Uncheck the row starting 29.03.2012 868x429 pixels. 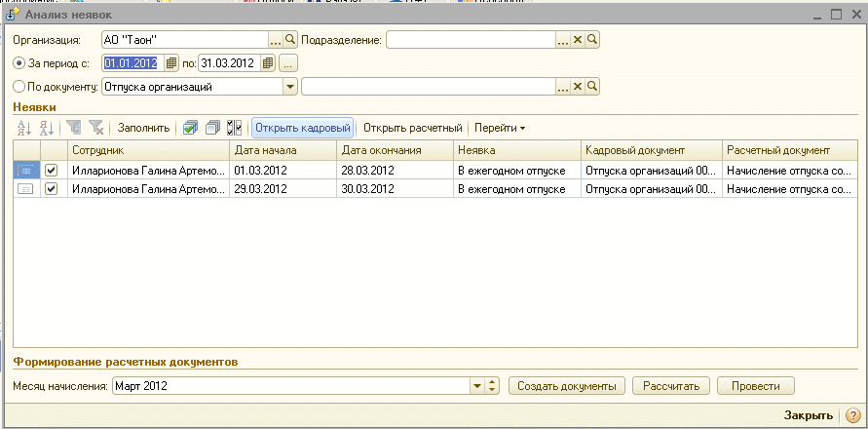coord(52,189)
